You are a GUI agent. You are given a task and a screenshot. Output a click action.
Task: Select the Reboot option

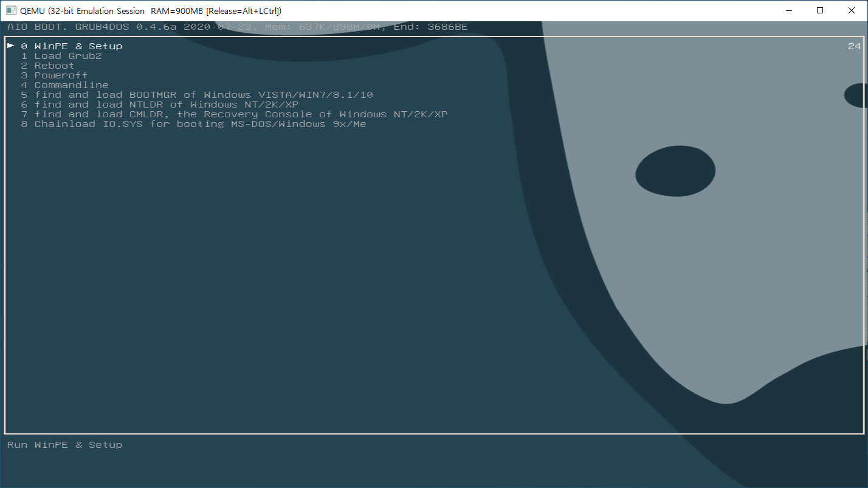(47, 66)
